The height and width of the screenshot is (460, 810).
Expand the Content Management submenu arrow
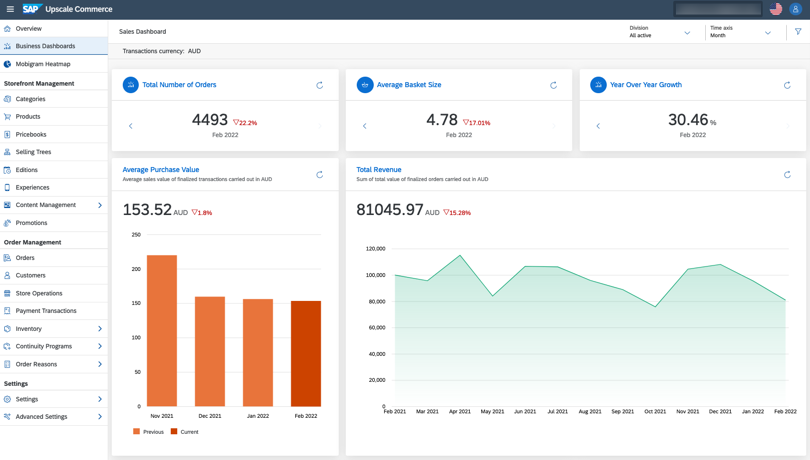coord(100,205)
